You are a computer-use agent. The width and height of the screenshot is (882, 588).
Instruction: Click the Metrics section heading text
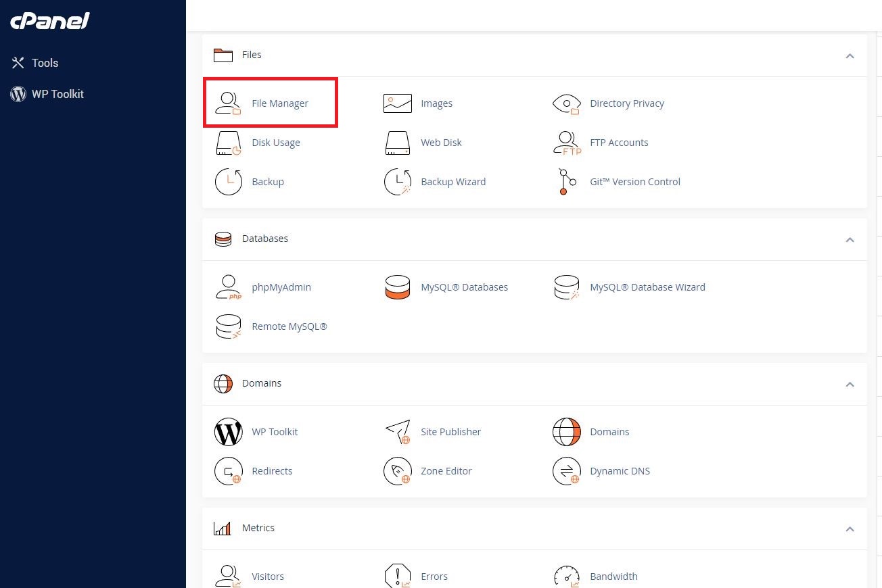pos(258,528)
